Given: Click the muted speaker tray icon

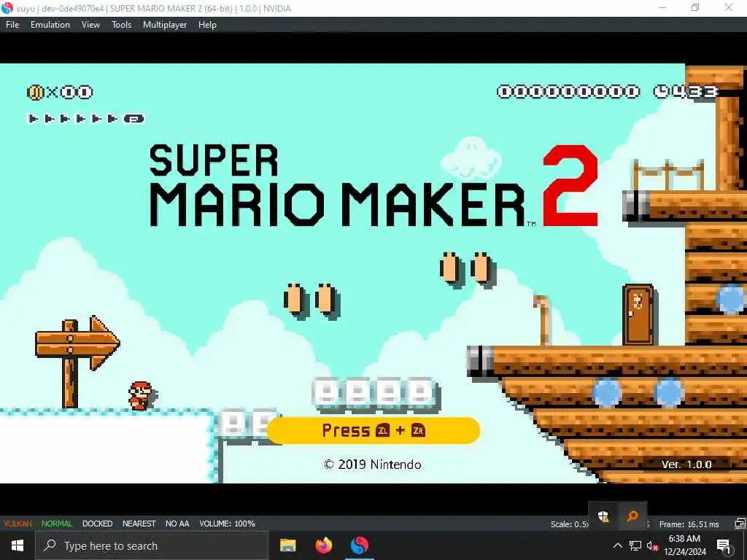Looking at the screenshot, I should pyautogui.click(x=652, y=545).
